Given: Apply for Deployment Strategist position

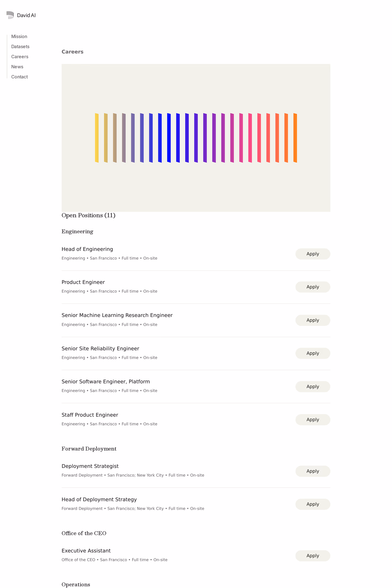Looking at the screenshot, I should (x=313, y=471).
